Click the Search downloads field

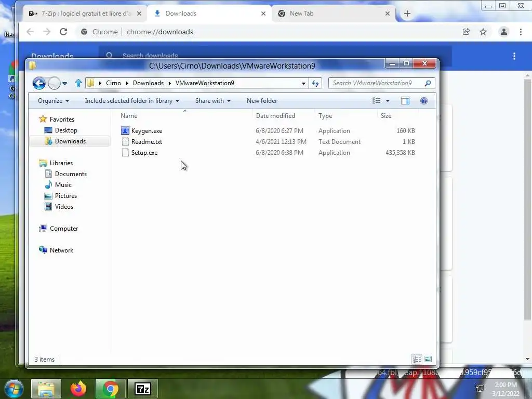(x=275, y=56)
